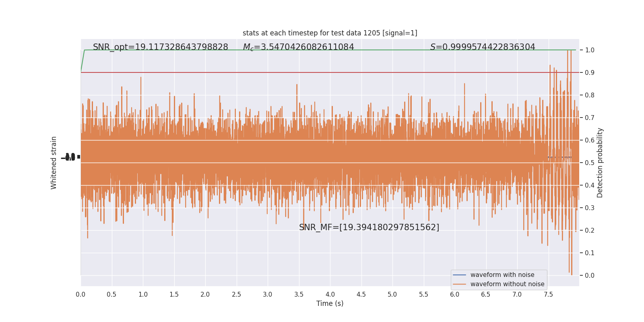Select the SNR_opt=19.117328643798828 annotation
644x322 pixels.
161,47
